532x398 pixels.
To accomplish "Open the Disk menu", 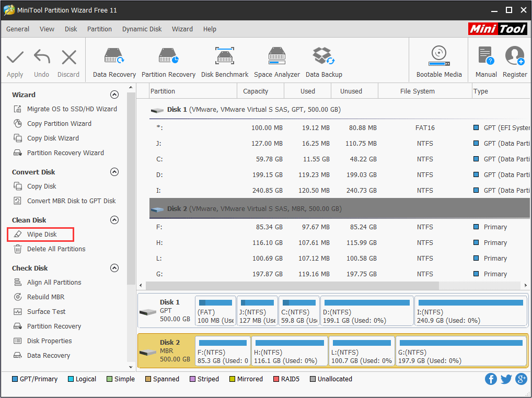I will 71,29.
